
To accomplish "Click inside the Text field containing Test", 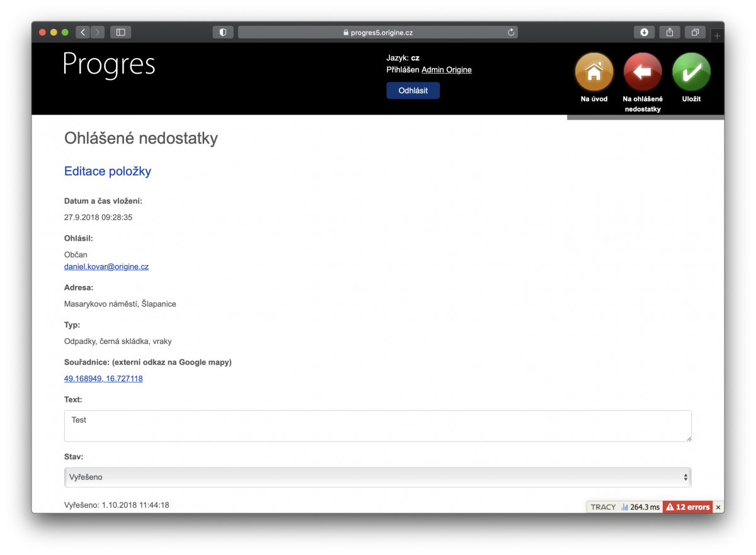I will click(377, 425).
